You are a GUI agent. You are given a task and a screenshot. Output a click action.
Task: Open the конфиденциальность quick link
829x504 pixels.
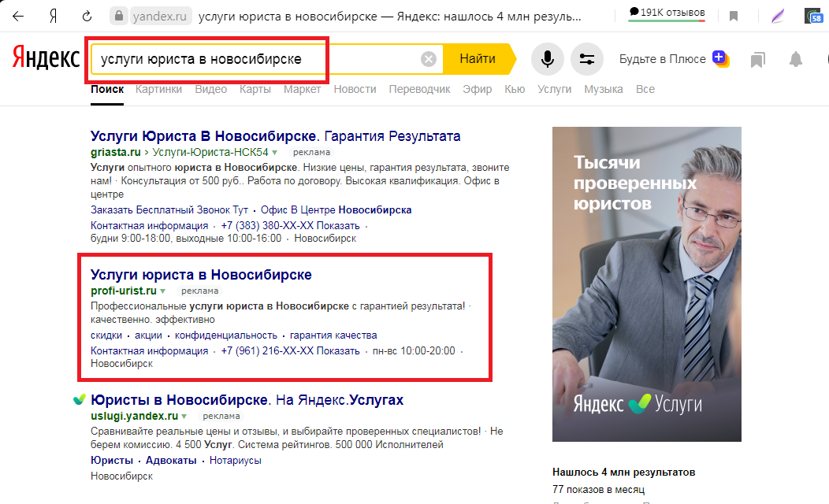click(x=225, y=335)
